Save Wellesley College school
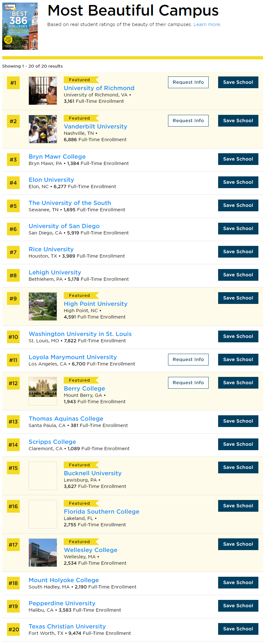Viewport: 266px width, 644px height. pos(238,544)
